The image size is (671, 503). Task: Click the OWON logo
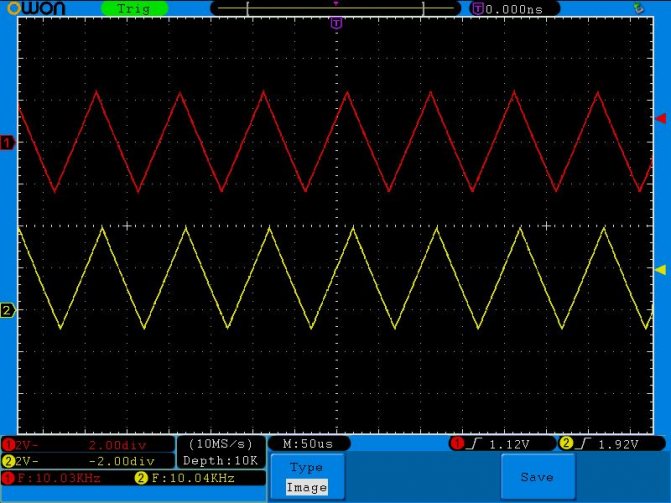[36, 8]
